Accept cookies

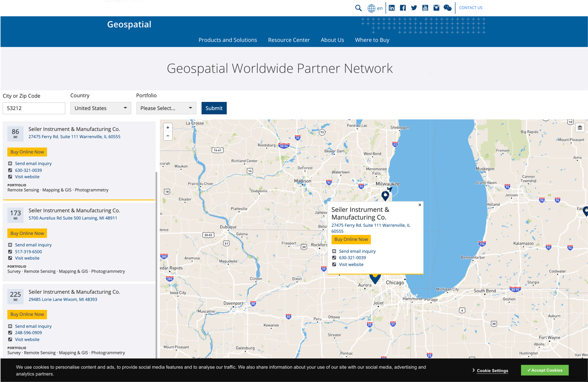(545, 370)
